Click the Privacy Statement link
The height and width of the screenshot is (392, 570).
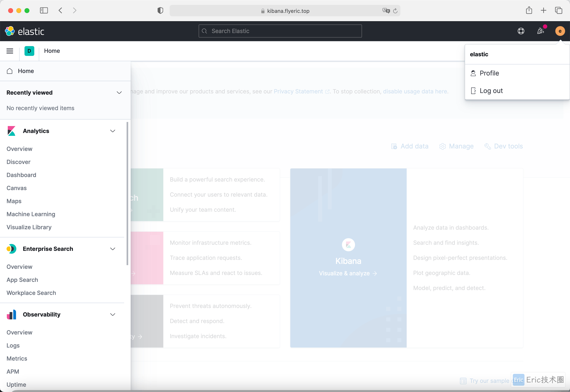tap(301, 91)
